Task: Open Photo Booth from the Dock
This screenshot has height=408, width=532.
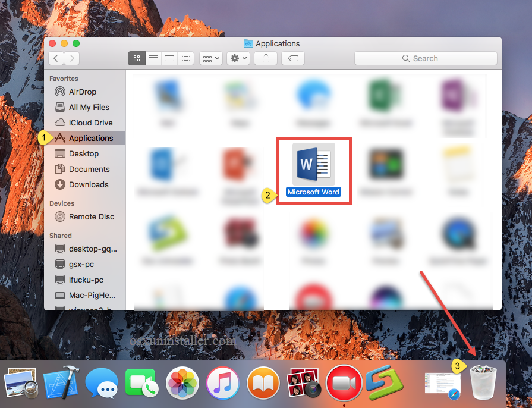Action: [303, 384]
